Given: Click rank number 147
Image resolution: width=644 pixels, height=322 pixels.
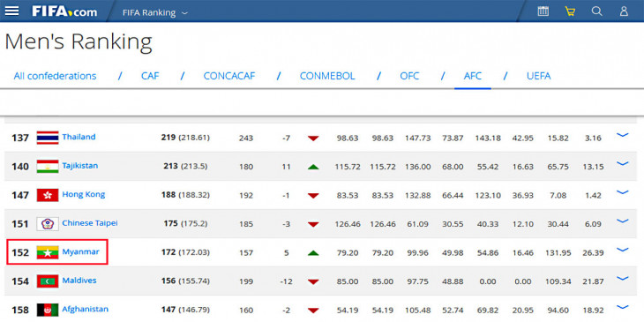Looking at the screenshot, I should (x=20, y=196).
